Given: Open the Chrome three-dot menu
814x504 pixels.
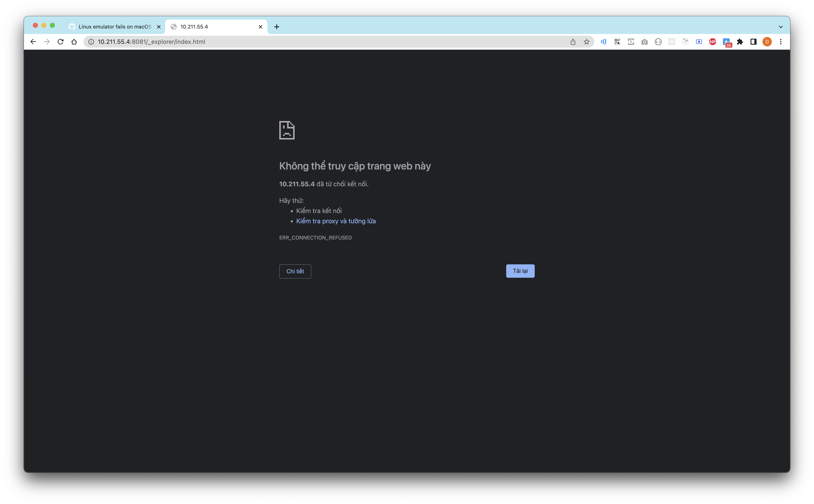Looking at the screenshot, I should click(x=780, y=42).
